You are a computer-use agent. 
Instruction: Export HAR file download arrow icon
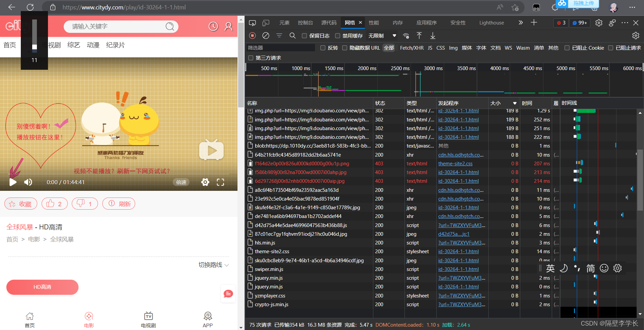[x=433, y=36]
